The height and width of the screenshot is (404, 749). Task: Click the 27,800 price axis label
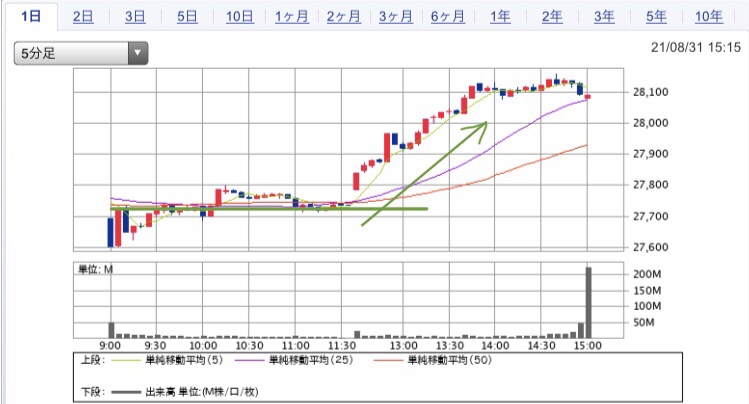(x=651, y=185)
